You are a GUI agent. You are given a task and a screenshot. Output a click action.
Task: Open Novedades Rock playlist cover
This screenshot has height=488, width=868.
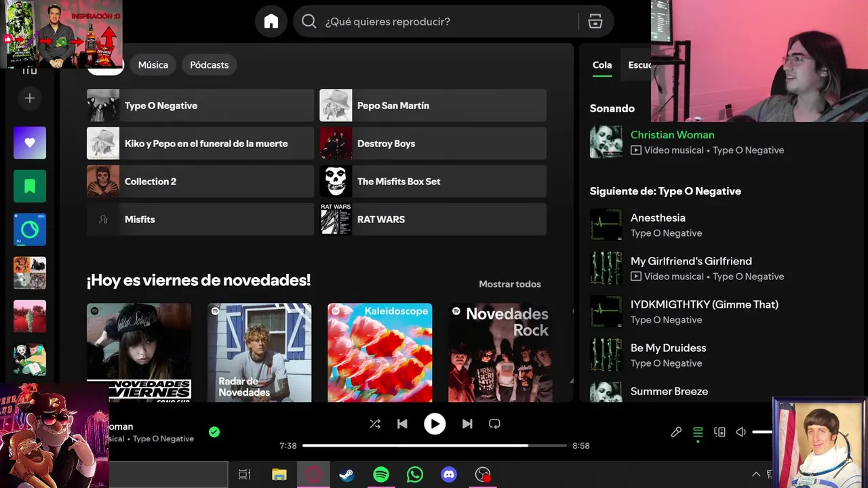[500, 352]
